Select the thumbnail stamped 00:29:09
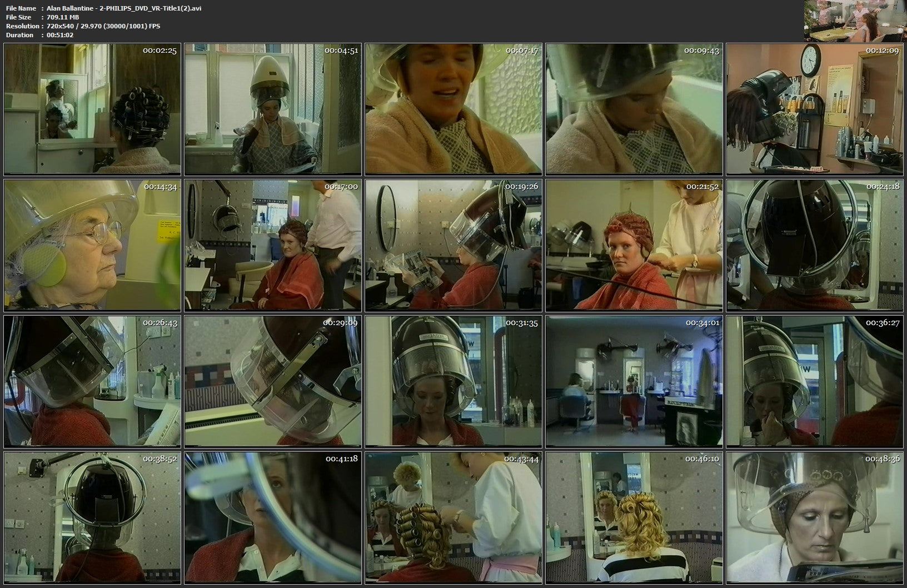The height and width of the screenshot is (588, 907). tap(273, 381)
